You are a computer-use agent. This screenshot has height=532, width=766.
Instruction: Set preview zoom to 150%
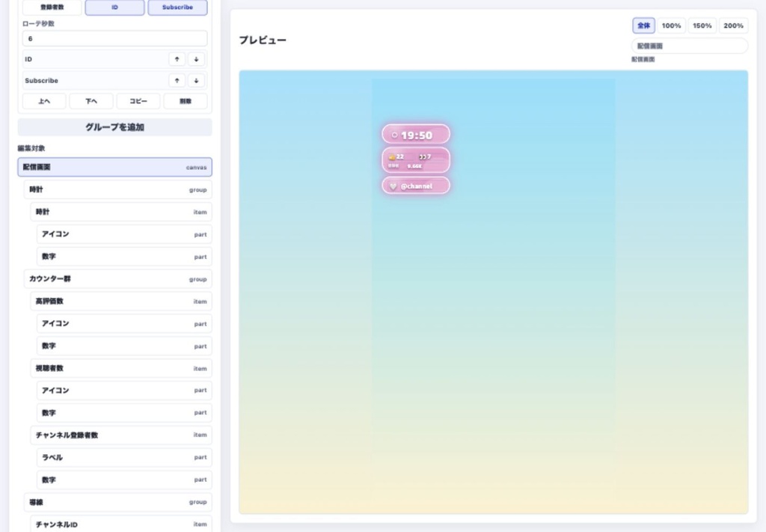coord(702,25)
